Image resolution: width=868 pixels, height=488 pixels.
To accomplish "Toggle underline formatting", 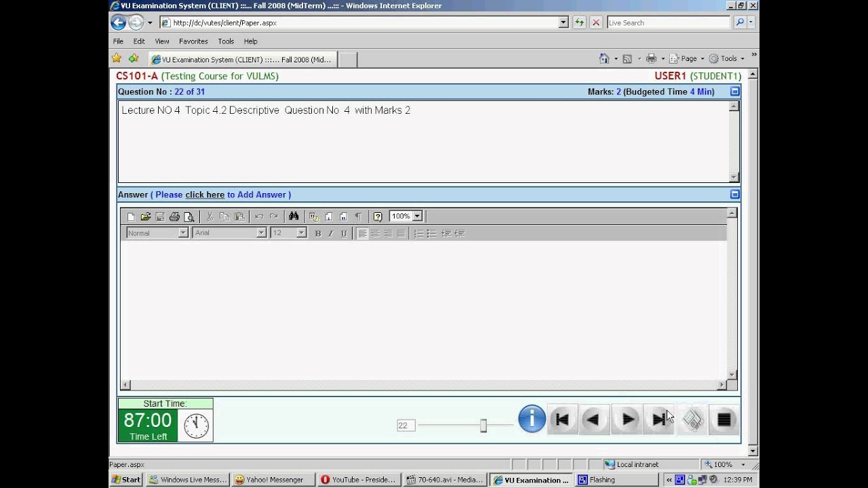I will tap(344, 233).
